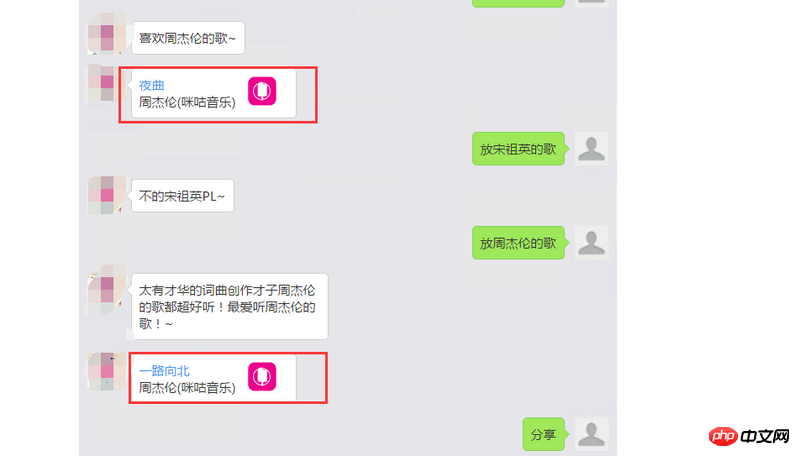Select the green 分享 message bubble
The width and height of the screenshot is (800, 456).
coord(545,435)
